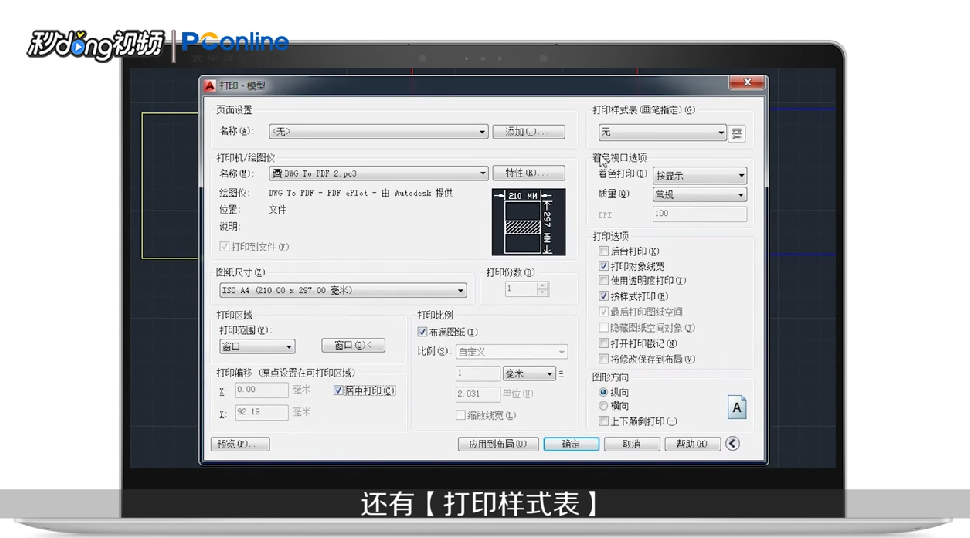Open the plot style table dropdown
This screenshot has height=538, width=970.
tap(662, 132)
